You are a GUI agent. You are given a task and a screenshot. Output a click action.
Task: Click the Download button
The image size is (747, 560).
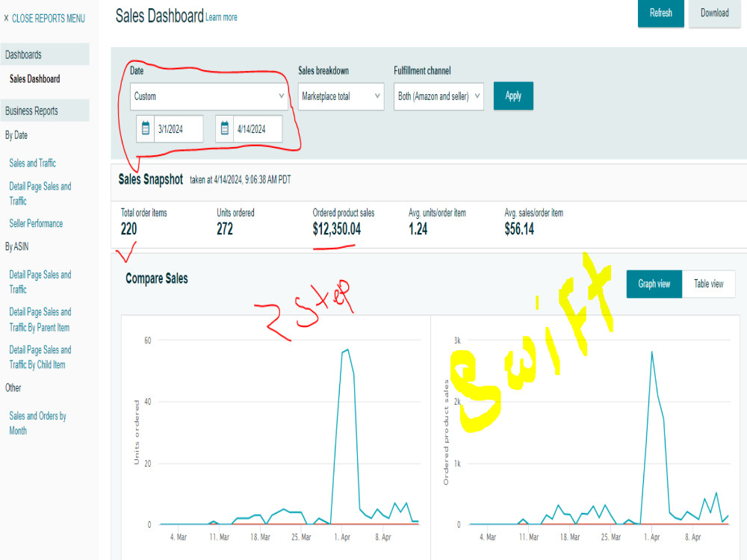[714, 13]
